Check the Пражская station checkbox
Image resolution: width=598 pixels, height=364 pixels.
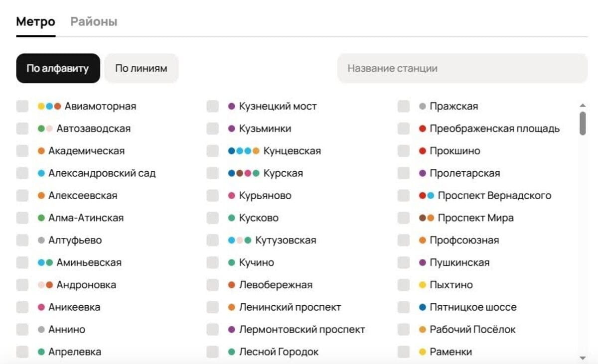pos(403,106)
